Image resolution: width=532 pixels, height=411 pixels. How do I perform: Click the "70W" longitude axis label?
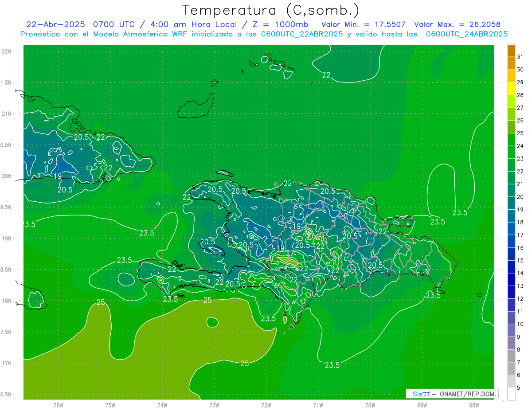[x=370, y=405]
